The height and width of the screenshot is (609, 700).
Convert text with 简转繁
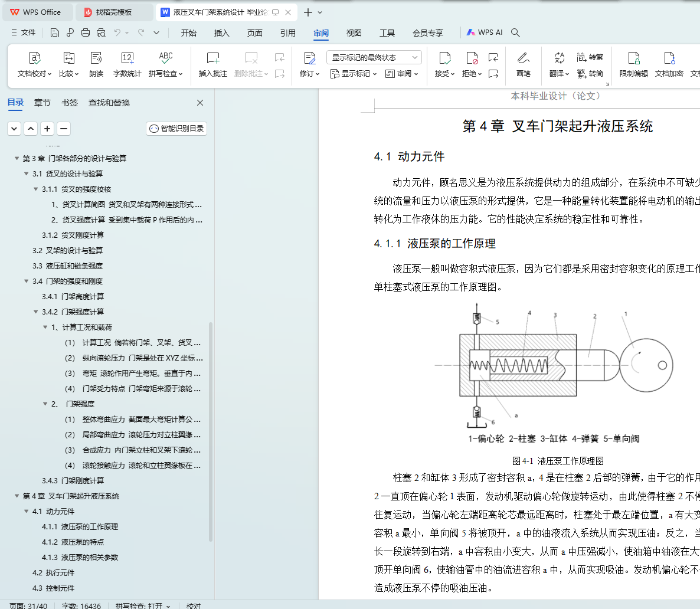[x=590, y=57]
